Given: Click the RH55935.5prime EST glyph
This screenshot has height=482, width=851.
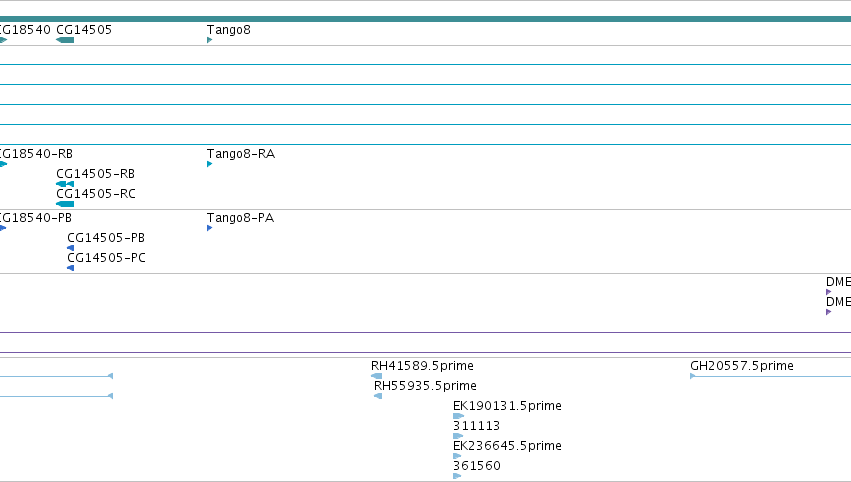Looking at the screenshot, I should point(378,396).
